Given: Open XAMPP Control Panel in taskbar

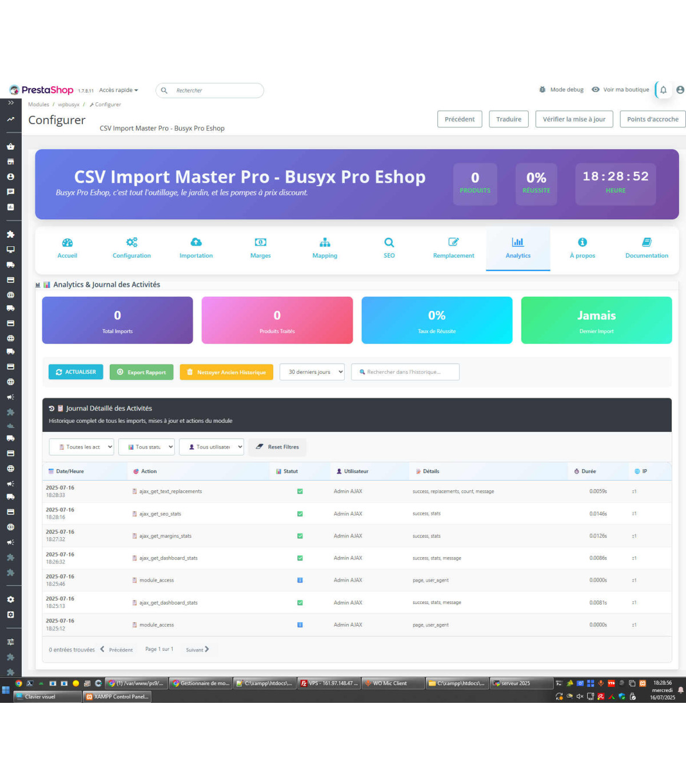Looking at the screenshot, I should point(117,697).
